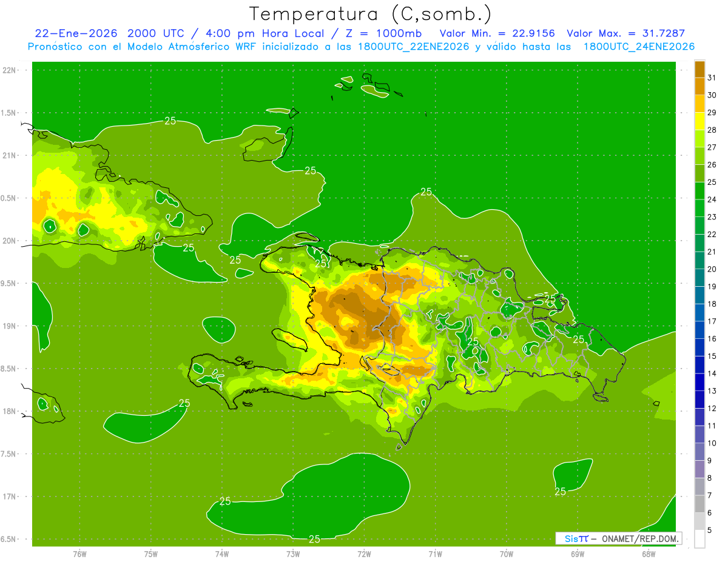This screenshot has width=728, height=562.
Task: Click legend value "13"
Action: [x=712, y=391]
